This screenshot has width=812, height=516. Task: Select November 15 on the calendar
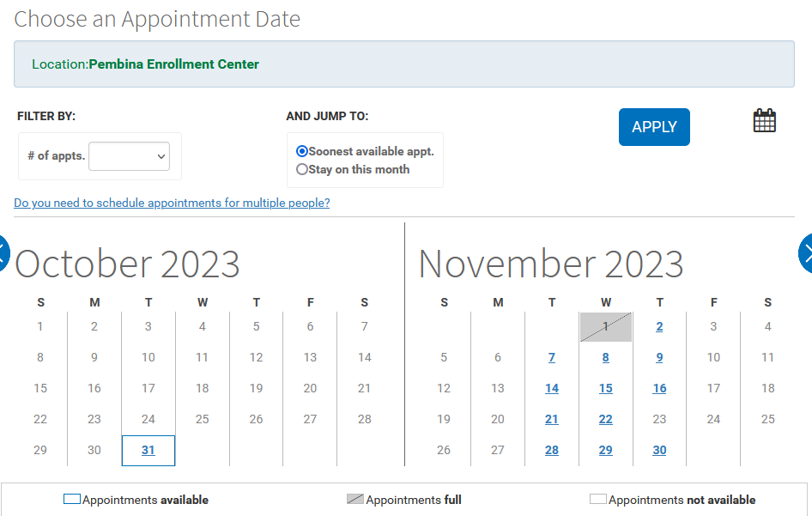(x=606, y=388)
